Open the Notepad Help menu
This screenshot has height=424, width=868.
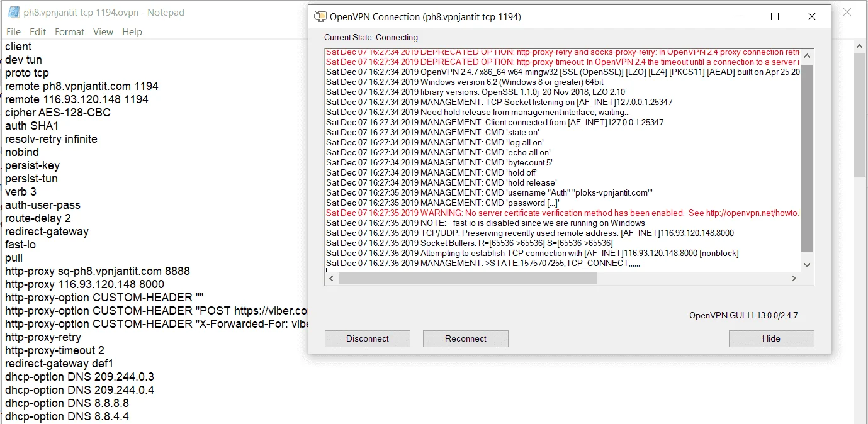[132, 31]
